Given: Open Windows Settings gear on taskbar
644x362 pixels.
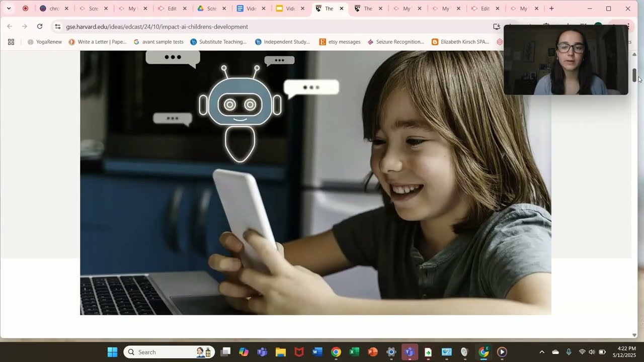Looking at the screenshot, I should pyautogui.click(x=391, y=352).
